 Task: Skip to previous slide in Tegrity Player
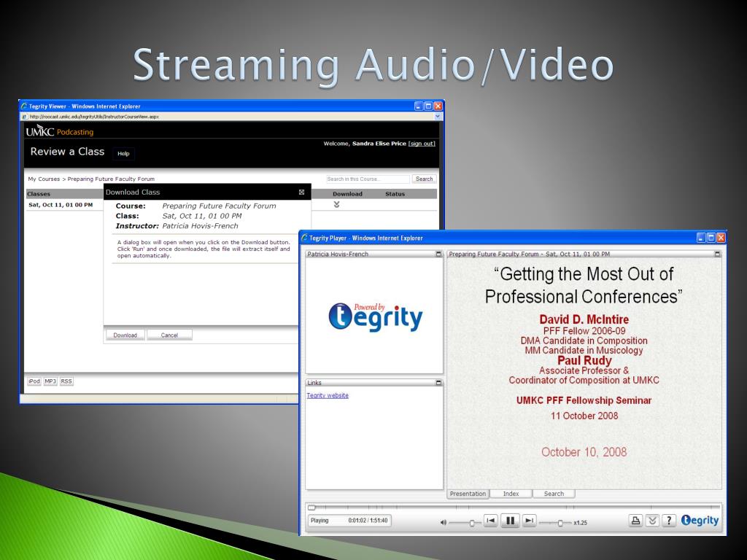[490, 521]
